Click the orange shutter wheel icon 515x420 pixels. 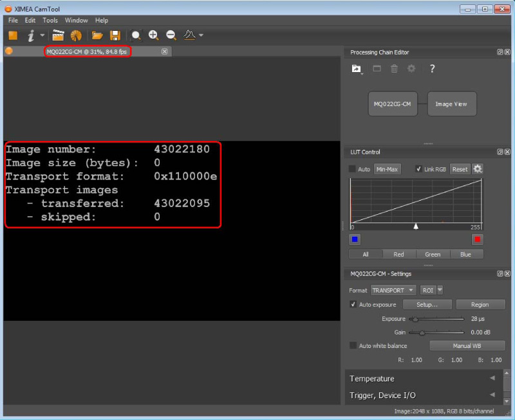pos(76,35)
